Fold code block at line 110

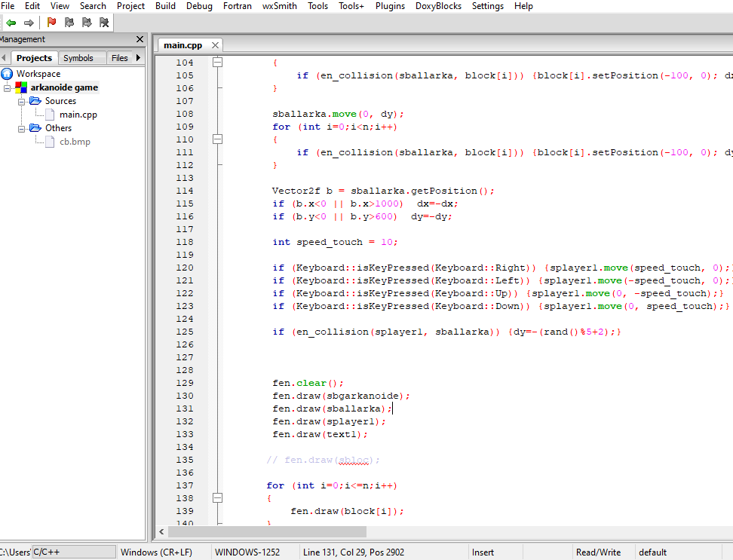pyautogui.click(x=217, y=139)
